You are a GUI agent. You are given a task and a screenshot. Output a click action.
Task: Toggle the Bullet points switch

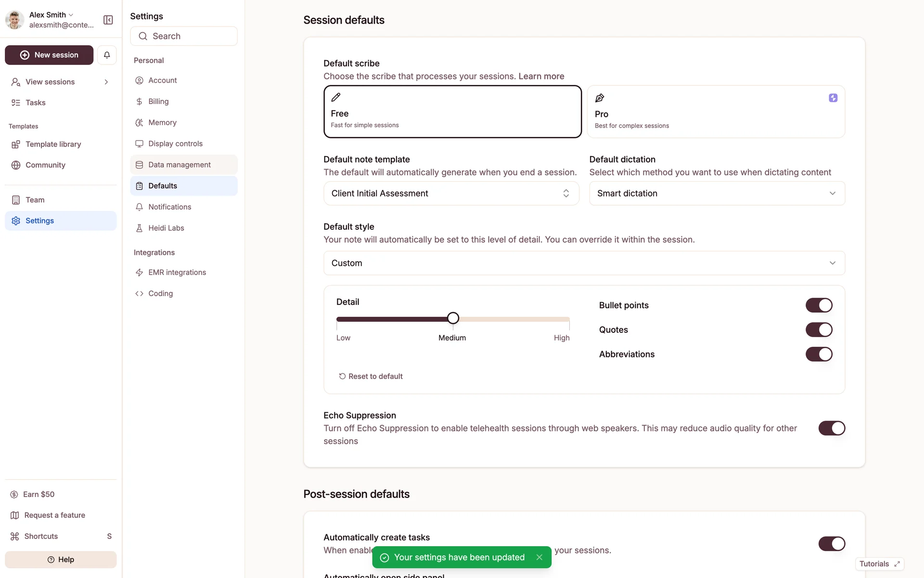pos(819,305)
